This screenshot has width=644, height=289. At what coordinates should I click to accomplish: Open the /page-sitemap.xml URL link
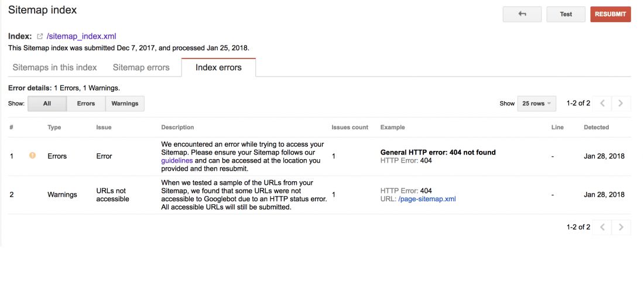pyautogui.click(x=427, y=199)
